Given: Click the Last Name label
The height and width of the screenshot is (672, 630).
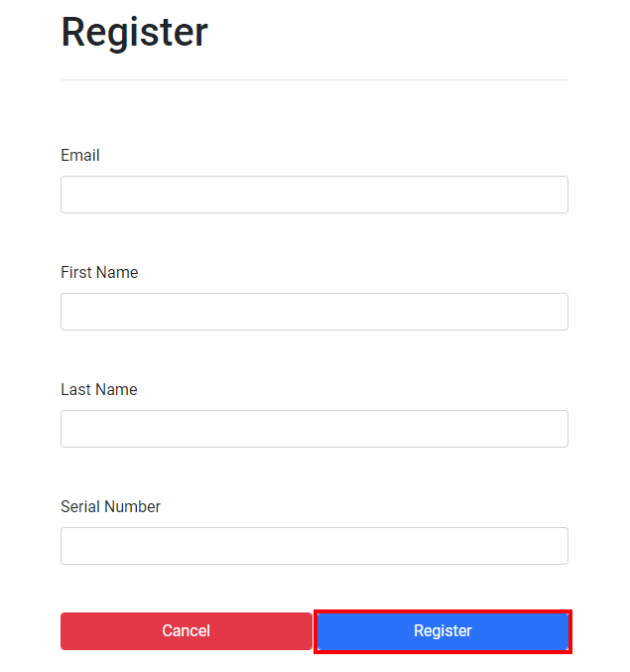Looking at the screenshot, I should pyautogui.click(x=99, y=390).
